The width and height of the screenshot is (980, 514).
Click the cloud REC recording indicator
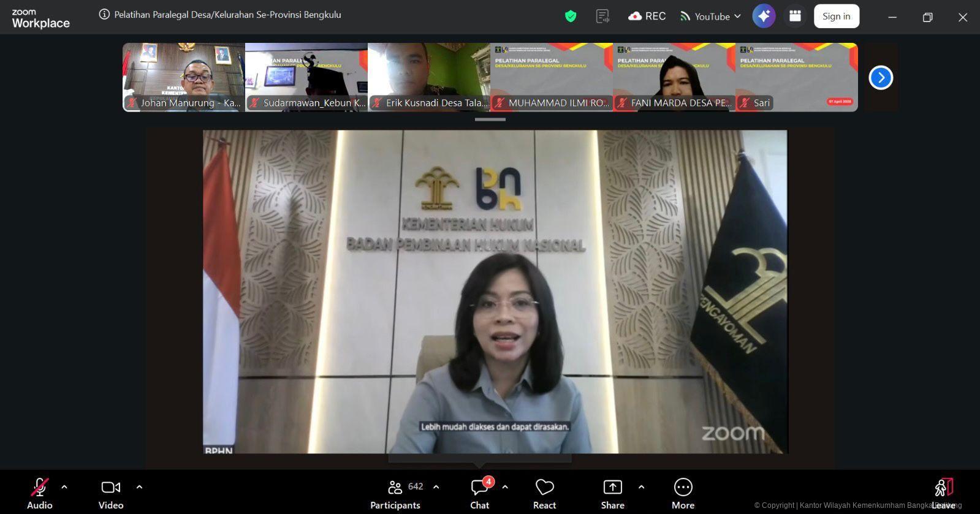pyautogui.click(x=647, y=17)
